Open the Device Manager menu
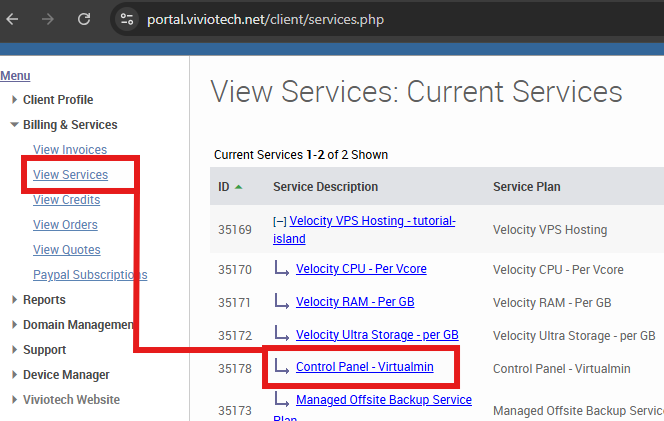This screenshot has width=664, height=421. click(66, 375)
